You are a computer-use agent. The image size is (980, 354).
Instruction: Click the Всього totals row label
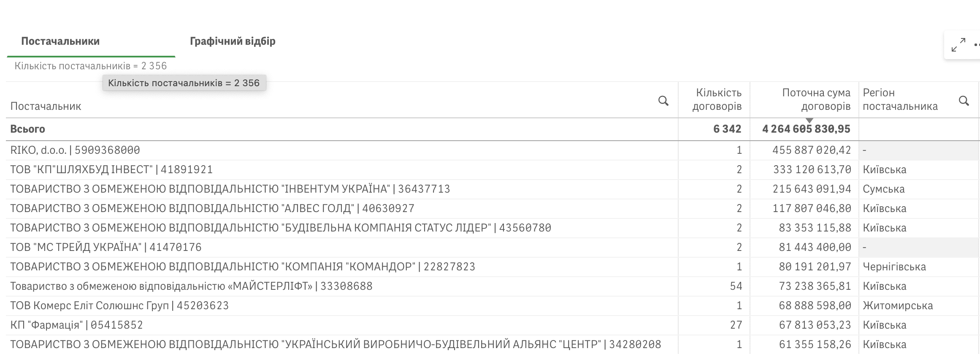(x=28, y=129)
